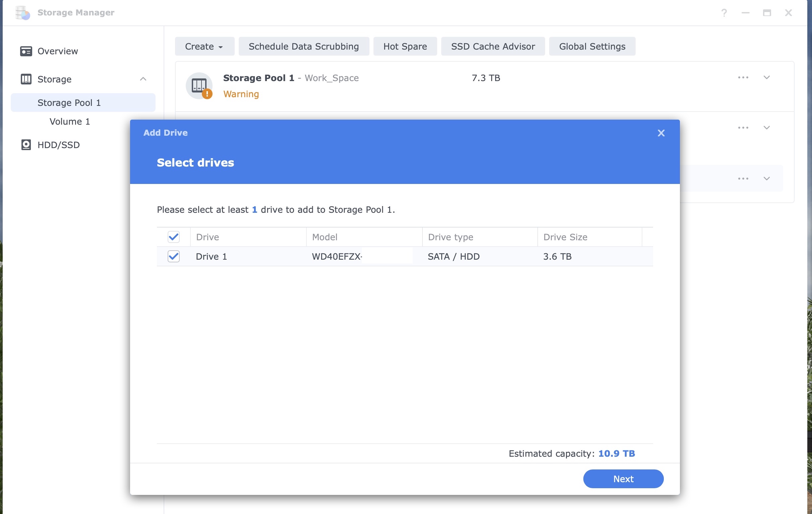Click the Storage Manager app logo
Viewport: 812px width, 514px height.
(22, 13)
